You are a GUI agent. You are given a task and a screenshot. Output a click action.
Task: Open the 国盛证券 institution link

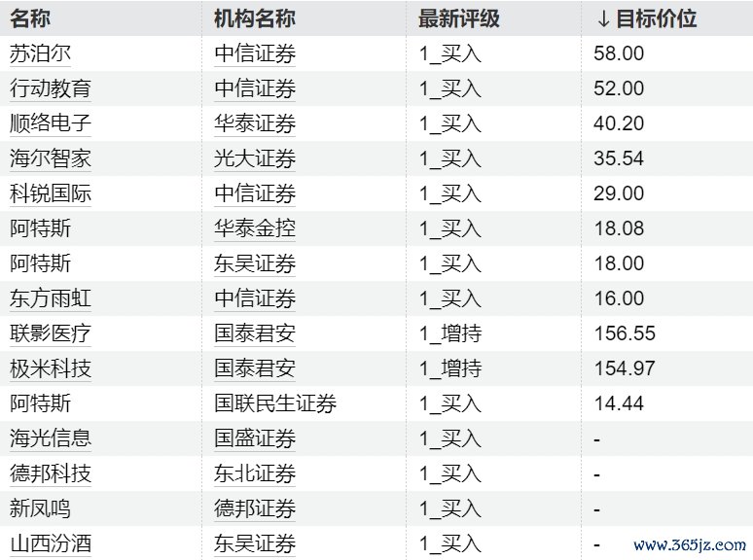[x=255, y=438]
